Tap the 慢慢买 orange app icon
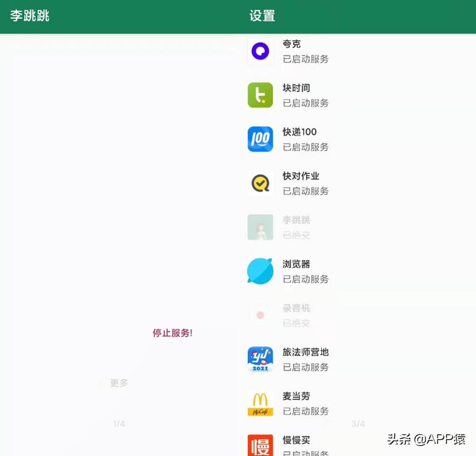The width and height of the screenshot is (476, 456). (x=260, y=445)
